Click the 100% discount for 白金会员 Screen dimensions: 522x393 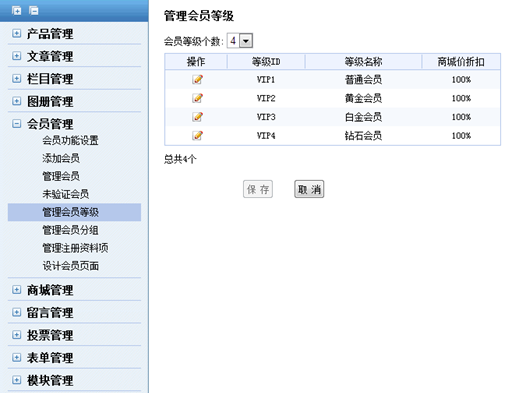point(461,117)
